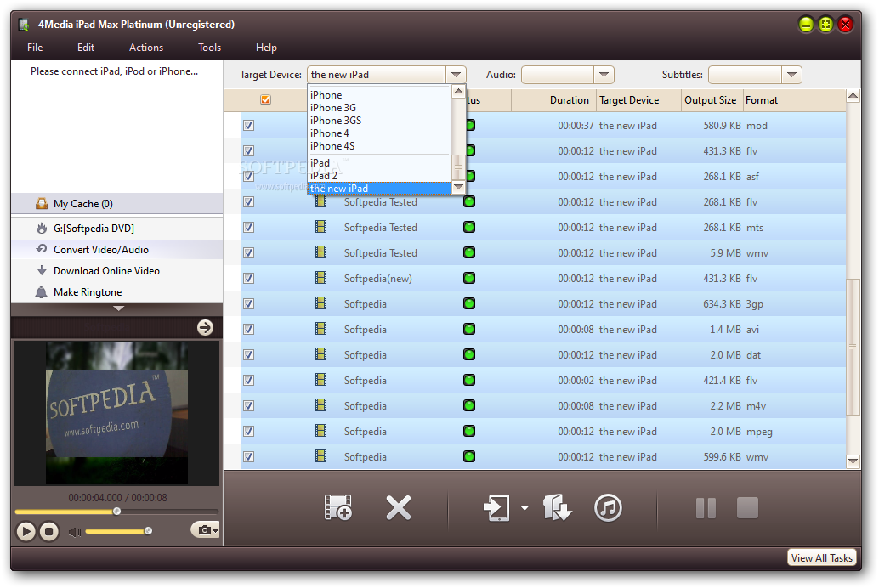
Task: Click film icon of the 5.9 MB wmv row
Action: 320,253
